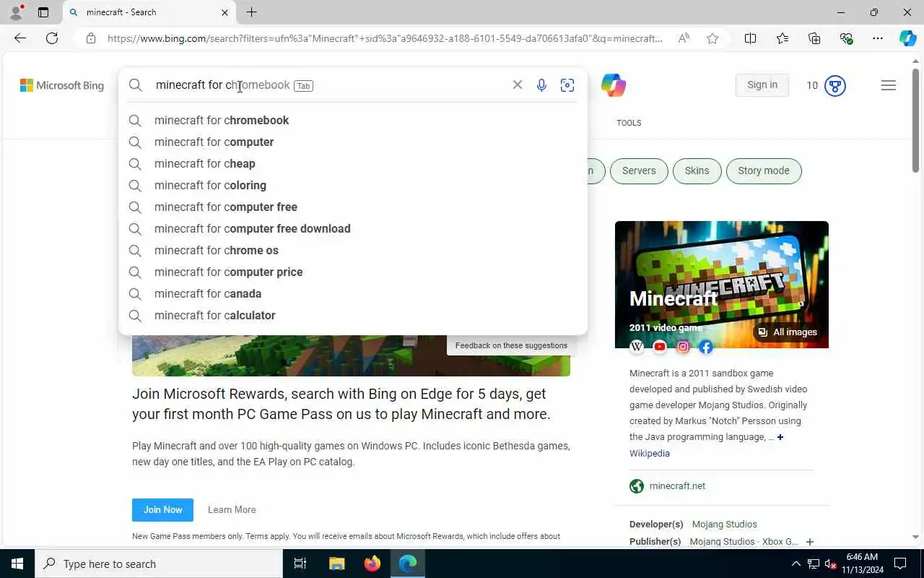Select suggestion minecraft for chromebook
Screen dimensions: 924x578
[x=353, y=120]
